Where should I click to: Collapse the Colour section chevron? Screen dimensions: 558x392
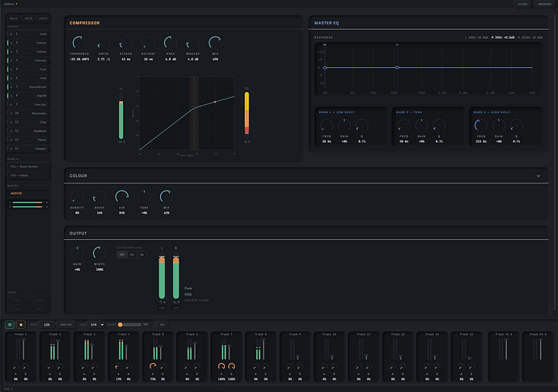click(x=539, y=175)
